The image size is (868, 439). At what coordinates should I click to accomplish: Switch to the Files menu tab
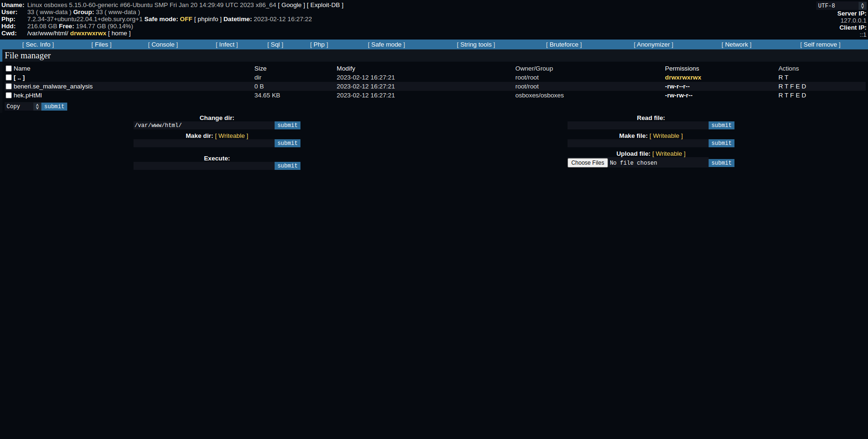[102, 45]
